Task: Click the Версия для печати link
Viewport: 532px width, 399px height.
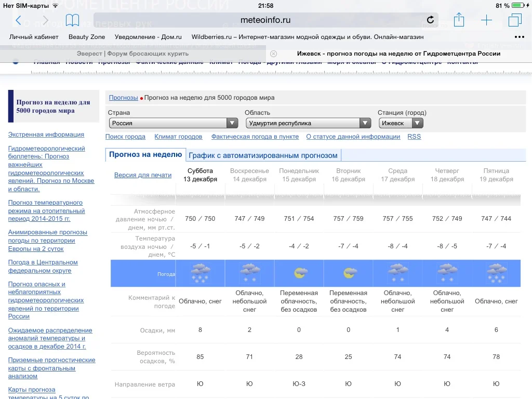Action: 143,175
